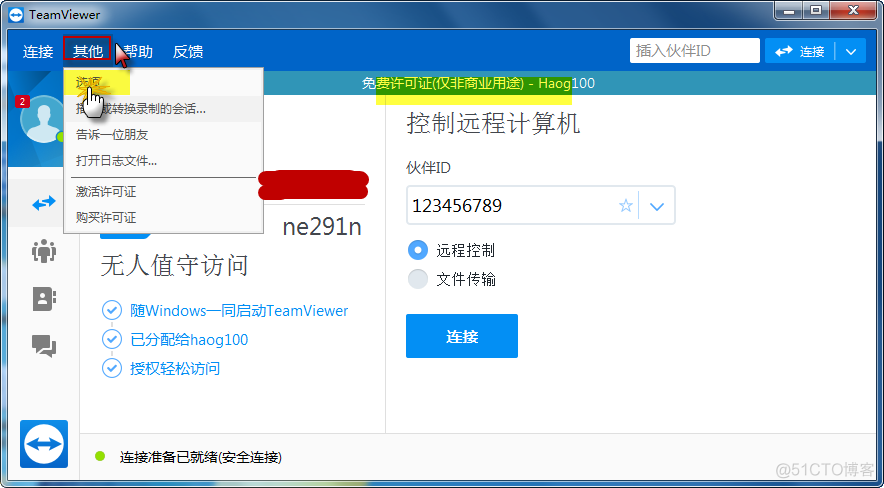
Task: Click 已分配给haog100 link
Action: 189,340
